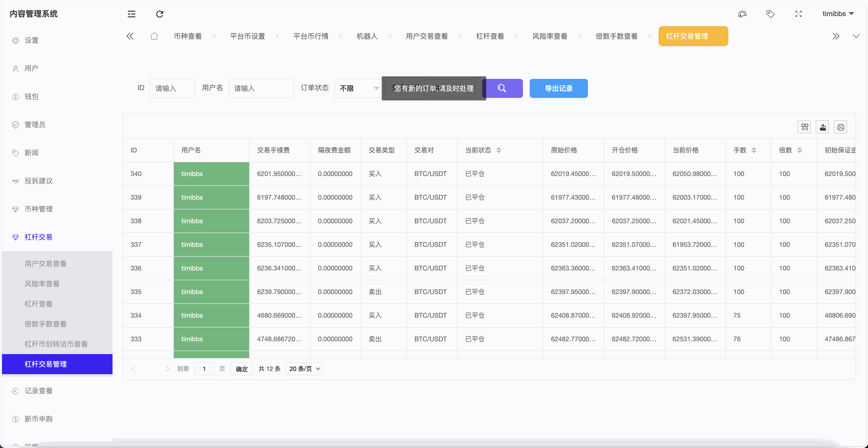Click the home icon in the tab bar
The image size is (868, 448).
[154, 36]
